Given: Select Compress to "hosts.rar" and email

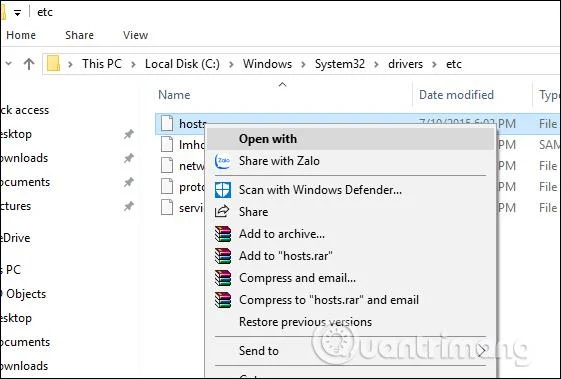Looking at the screenshot, I should (350, 300).
